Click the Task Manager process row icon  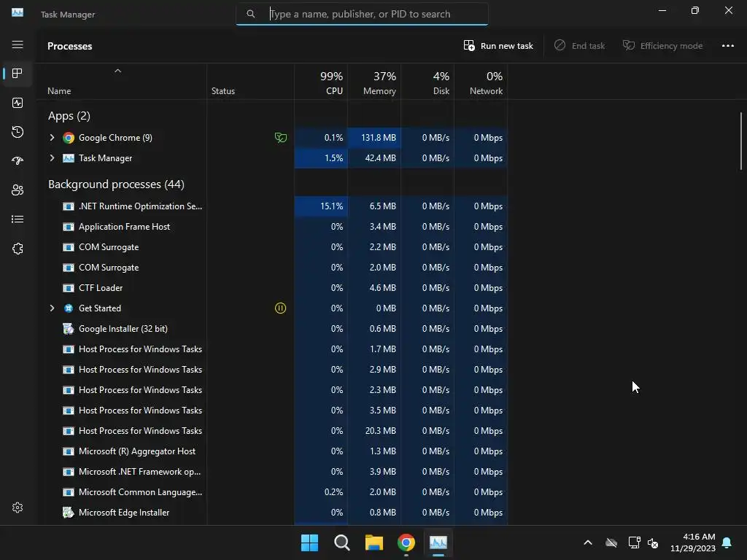[x=69, y=158]
